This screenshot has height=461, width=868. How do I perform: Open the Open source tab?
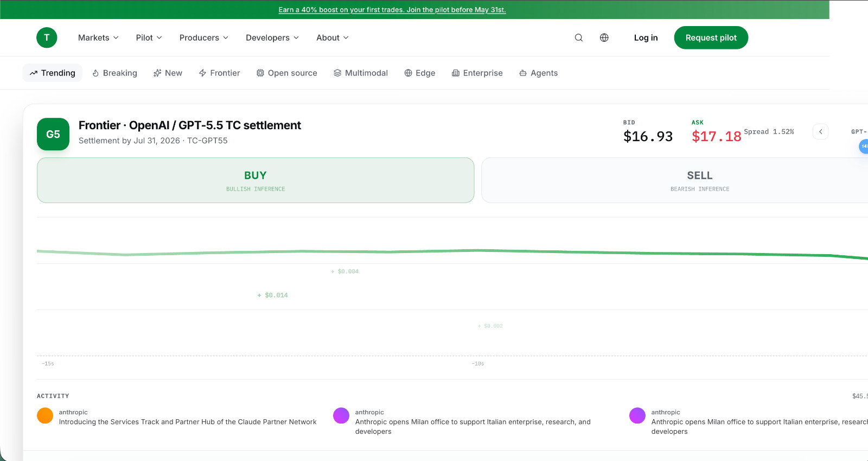tap(287, 73)
